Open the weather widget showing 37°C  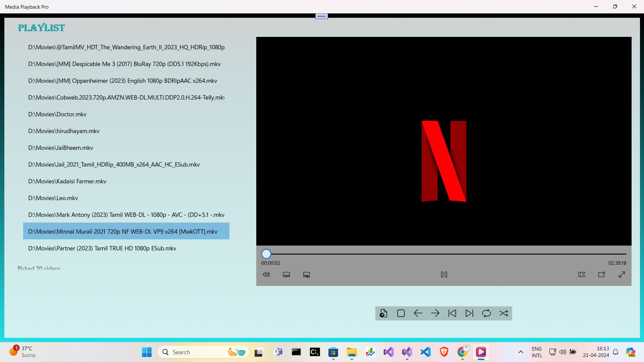[23, 352]
